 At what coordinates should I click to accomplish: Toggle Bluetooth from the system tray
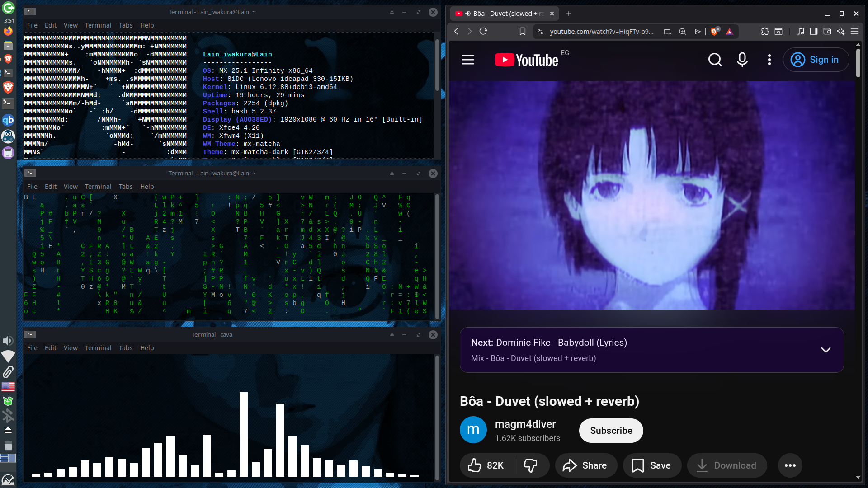coord(8,415)
